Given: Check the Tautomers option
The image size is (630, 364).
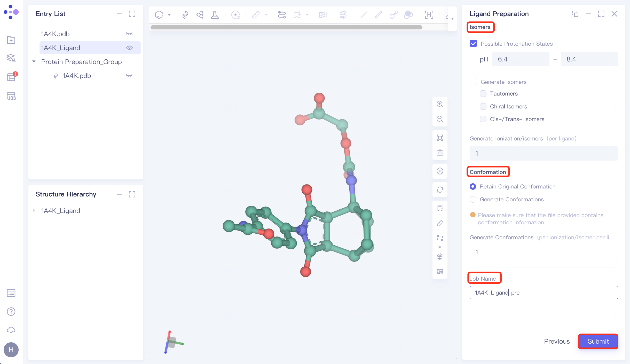Looking at the screenshot, I should pos(483,93).
